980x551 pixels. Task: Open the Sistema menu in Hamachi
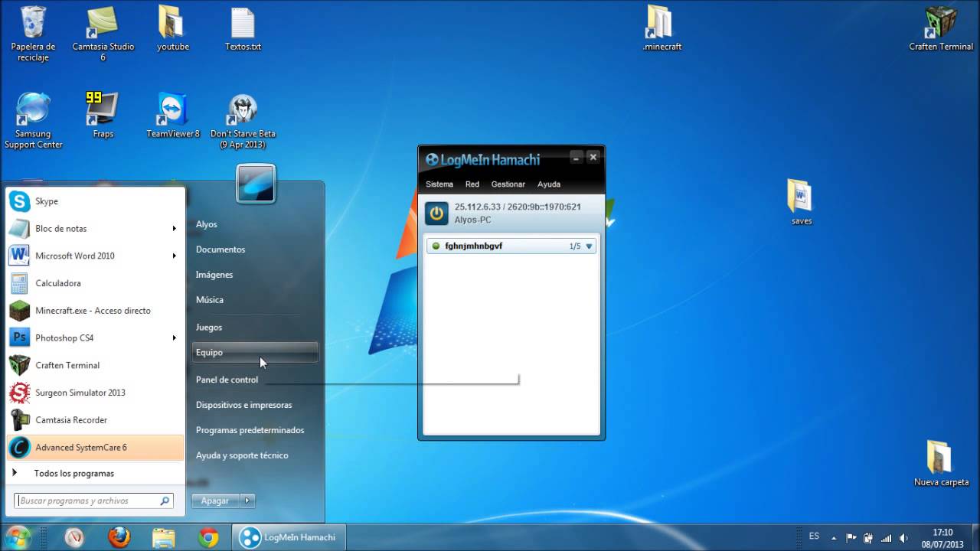439,184
